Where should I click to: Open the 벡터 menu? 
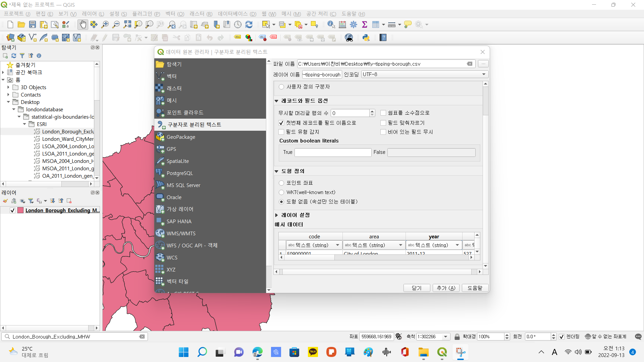[x=174, y=14]
